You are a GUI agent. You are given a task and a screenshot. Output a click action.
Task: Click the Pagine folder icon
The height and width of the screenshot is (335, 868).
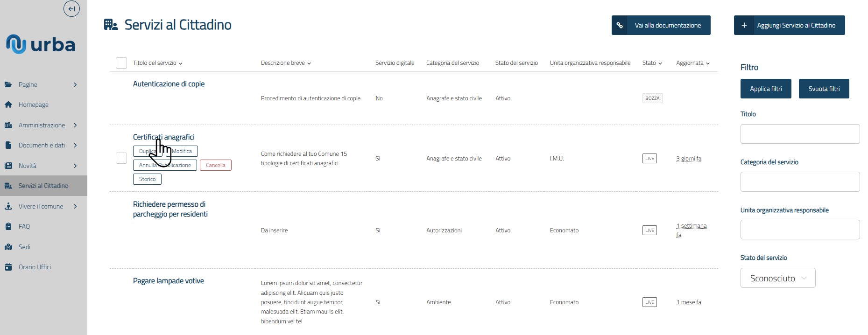(8, 84)
